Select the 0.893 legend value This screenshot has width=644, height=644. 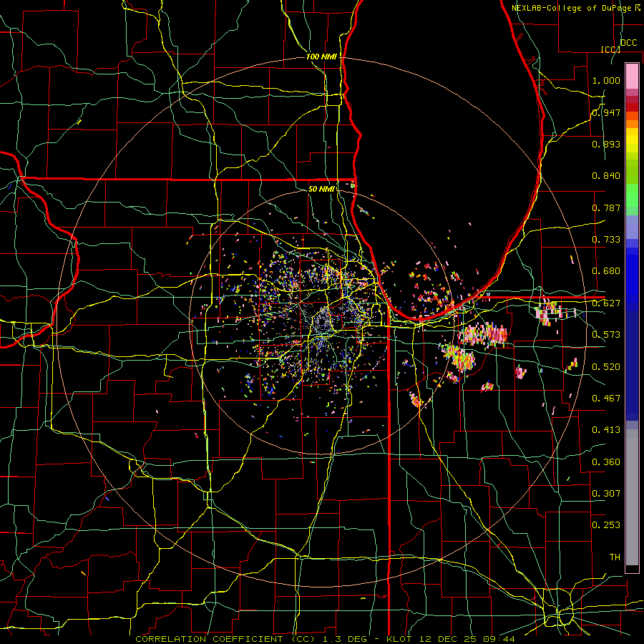[x=606, y=144]
